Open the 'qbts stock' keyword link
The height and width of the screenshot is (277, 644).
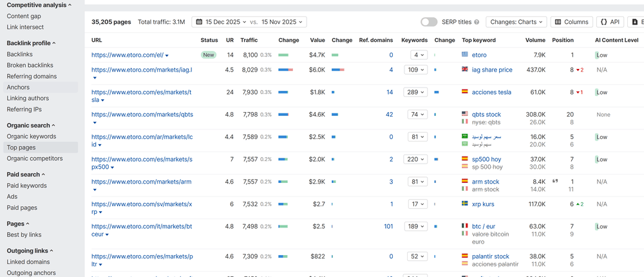[487, 114]
